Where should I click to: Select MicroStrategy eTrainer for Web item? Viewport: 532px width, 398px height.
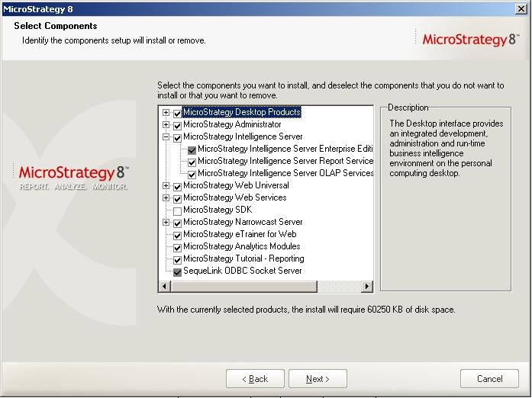pyautogui.click(x=240, y=235)
